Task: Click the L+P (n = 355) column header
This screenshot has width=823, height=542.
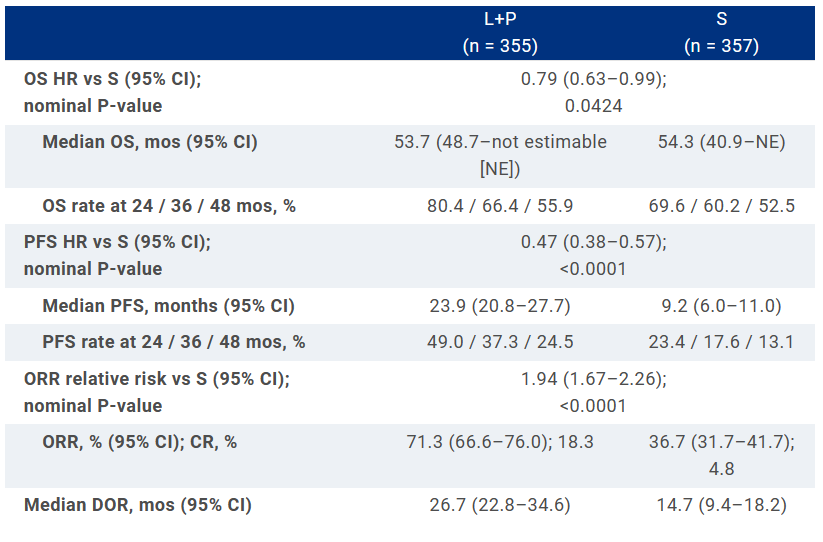Action: tap(500, 33)
